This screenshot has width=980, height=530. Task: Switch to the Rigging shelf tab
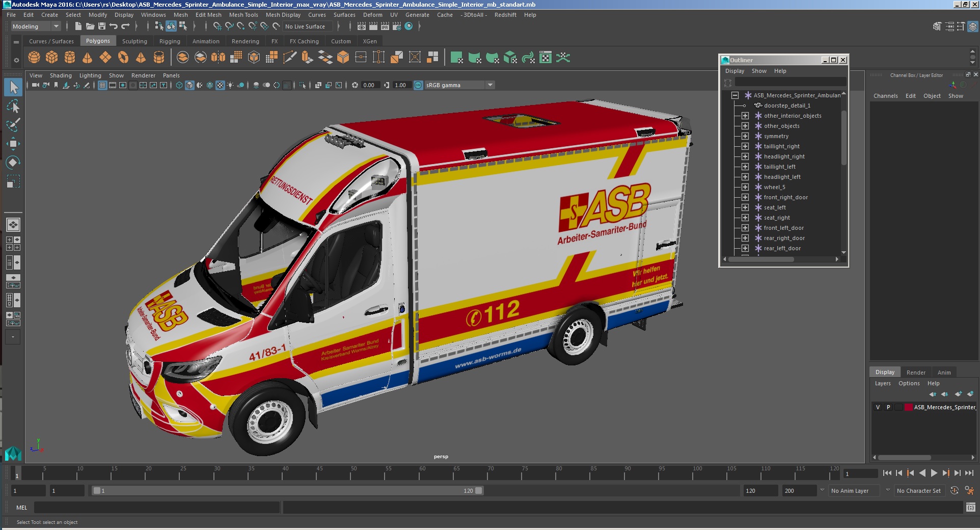170,41
